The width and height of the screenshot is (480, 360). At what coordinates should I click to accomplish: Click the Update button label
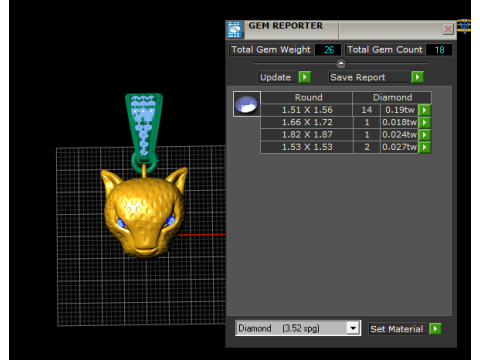coord(276,77)
